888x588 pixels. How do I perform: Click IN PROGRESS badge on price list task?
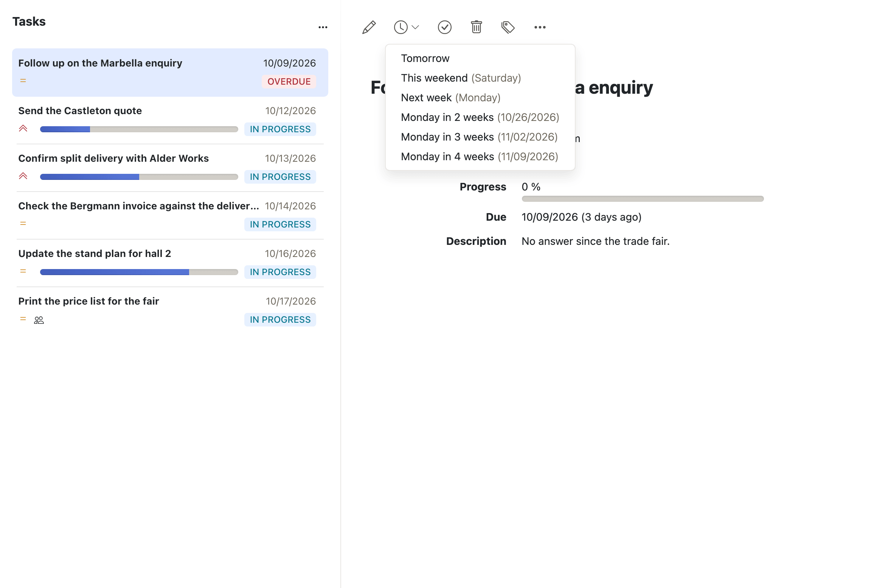280,320
